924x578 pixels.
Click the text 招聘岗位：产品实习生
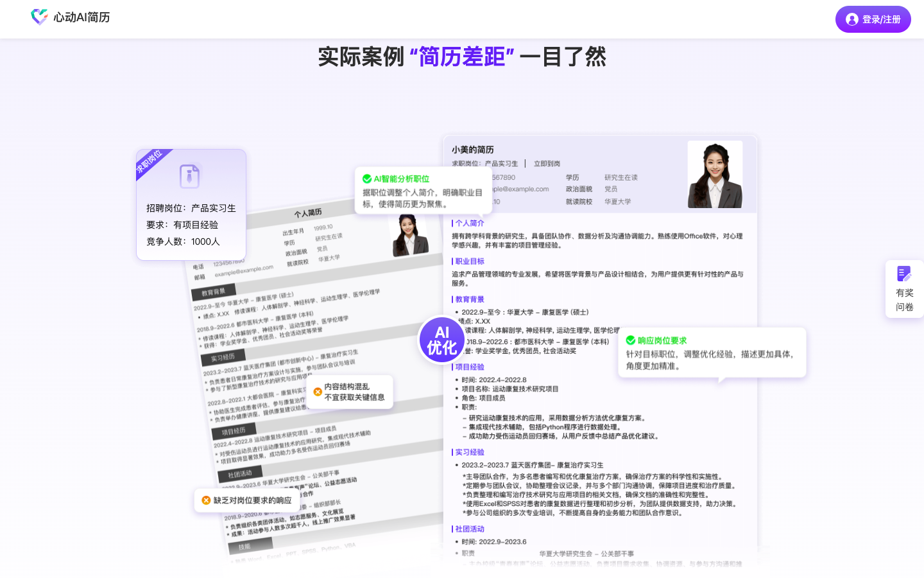[191, 208]
